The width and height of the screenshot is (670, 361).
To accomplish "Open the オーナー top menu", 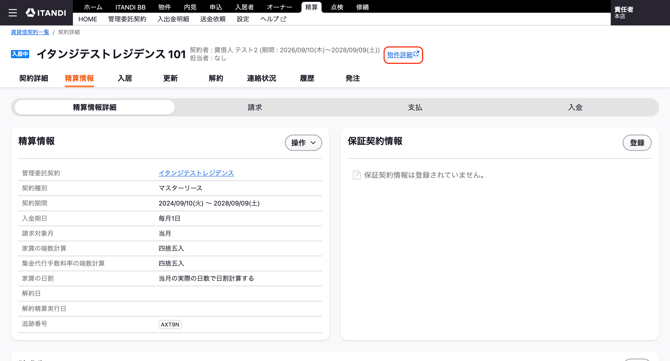I will 279,7.
